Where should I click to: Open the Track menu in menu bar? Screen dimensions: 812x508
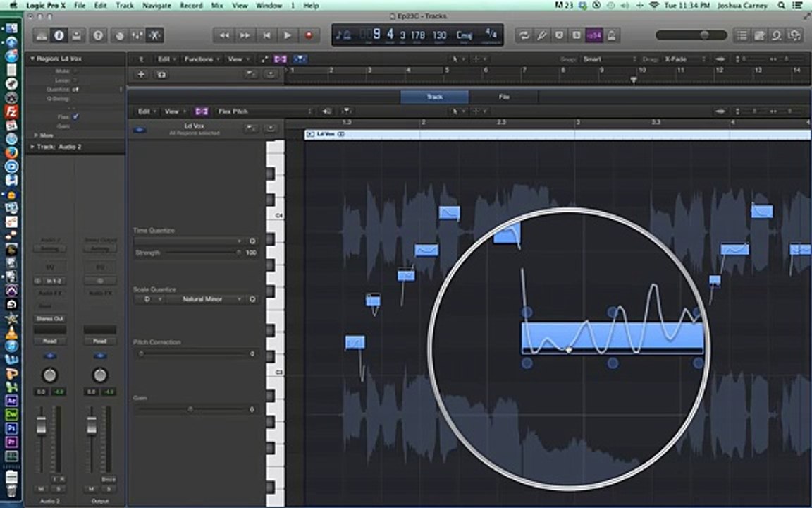click(124, 5)
